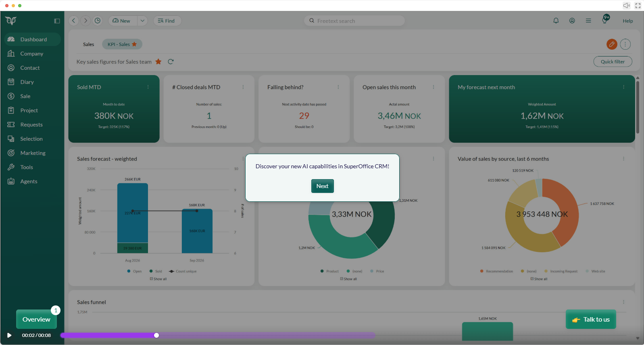
Task: Open Value of sales by source menu
Action: 623,159
